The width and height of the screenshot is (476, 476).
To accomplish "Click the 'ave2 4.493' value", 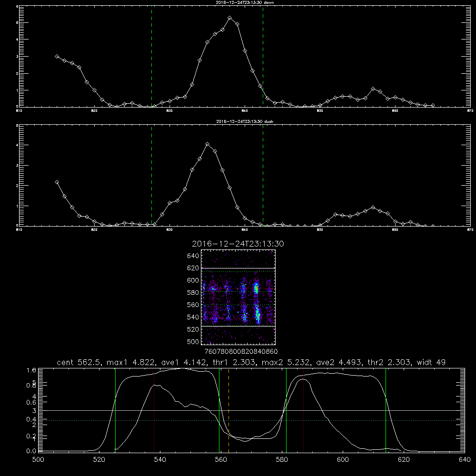I will point(338,362).
